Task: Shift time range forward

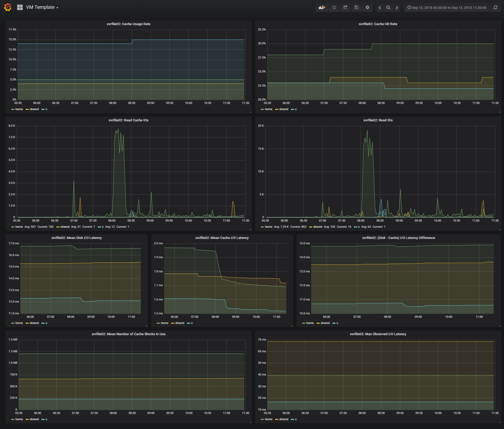Action: pyautogui.click(x=397, y=7)
